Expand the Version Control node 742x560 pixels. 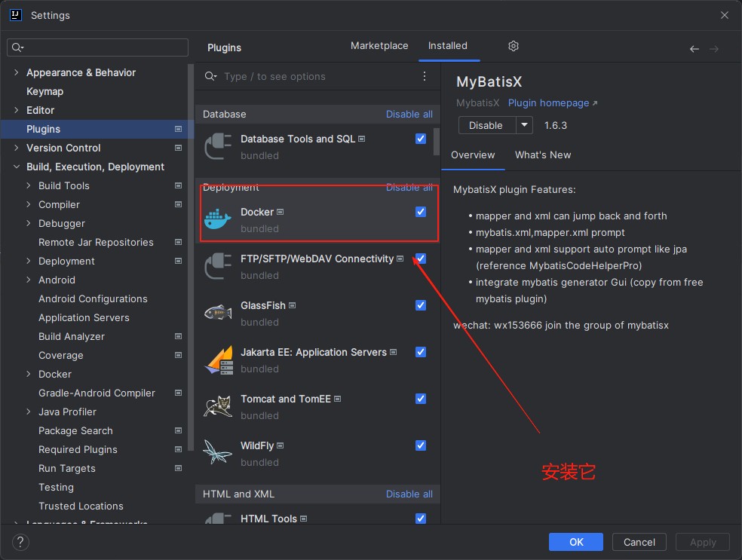(x=17, y=148)
